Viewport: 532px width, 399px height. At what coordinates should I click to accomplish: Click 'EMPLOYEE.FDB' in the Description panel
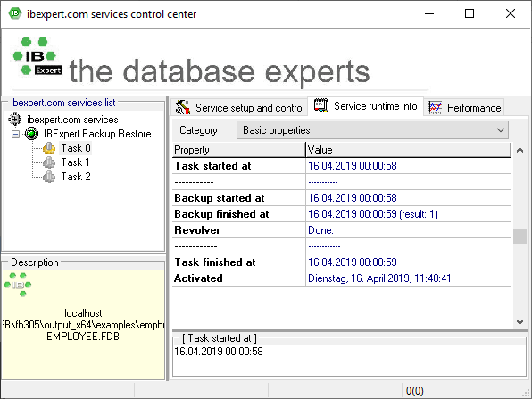(x=83, y=337)
